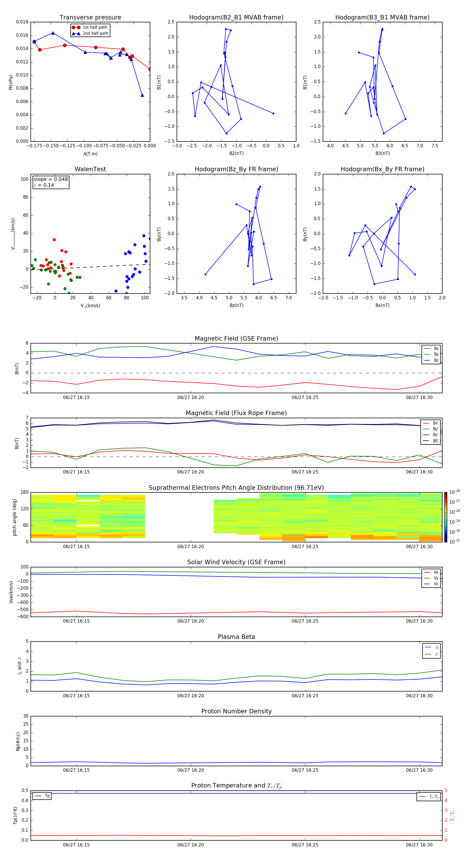Click the "VA(km/s)" x-axis label
The width and height of the screenshot is (473, 868).
click(90, 306)
